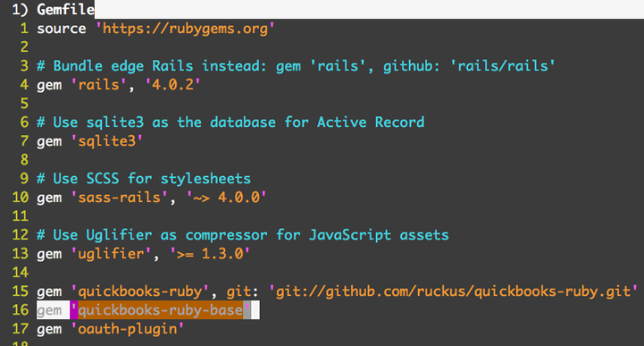
Task: Place cursor in Bundle edge Rails comment
Action: [296, 66]
